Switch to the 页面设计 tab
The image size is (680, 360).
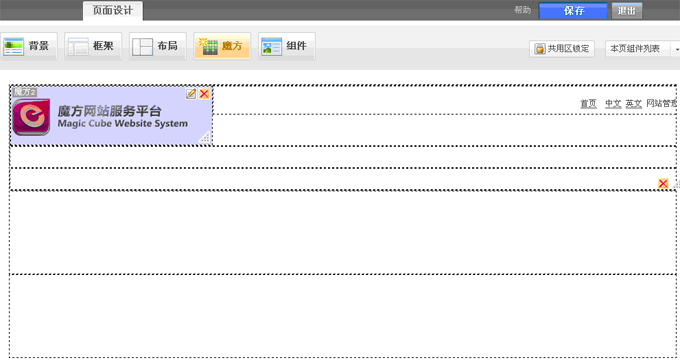click(x=113, y=10)
